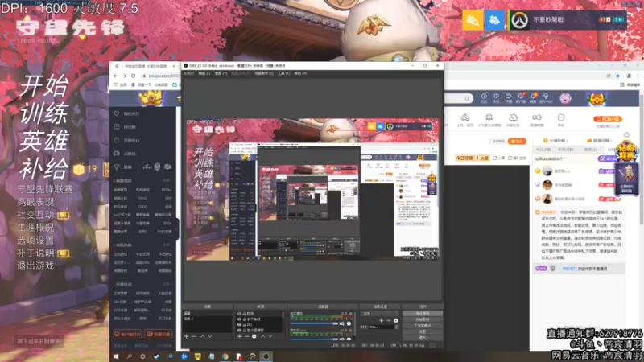Add a new scene with the plus button in OBS scenes panel
The width and height of the screenshot is (644, 362).
[x=187, y=336]
